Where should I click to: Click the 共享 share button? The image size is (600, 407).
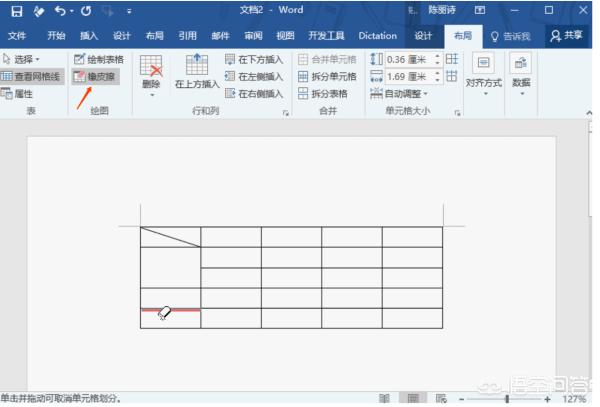coord(567,36)
